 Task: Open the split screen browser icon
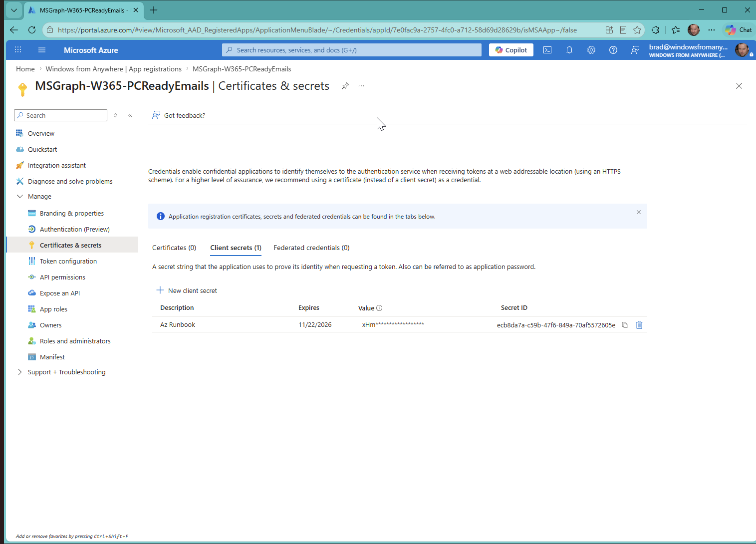point(609,30)
